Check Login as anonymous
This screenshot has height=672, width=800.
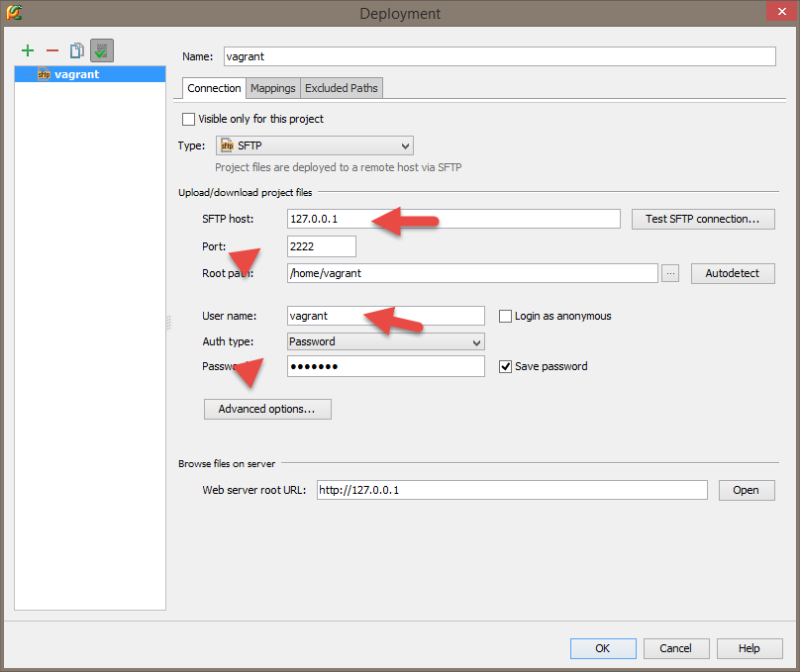click(x=505, y=317)
